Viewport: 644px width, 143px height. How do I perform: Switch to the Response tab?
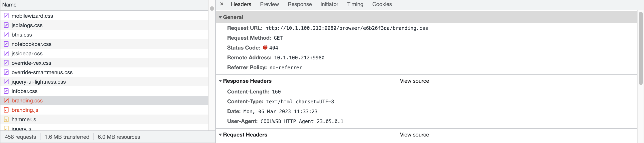pyautogui.click(x=299, y=4)
